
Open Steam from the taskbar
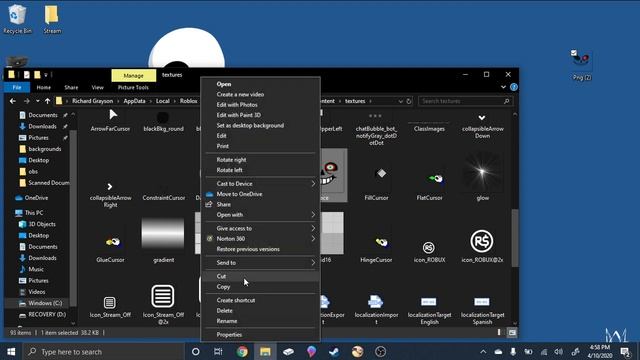tap(334, 351)
